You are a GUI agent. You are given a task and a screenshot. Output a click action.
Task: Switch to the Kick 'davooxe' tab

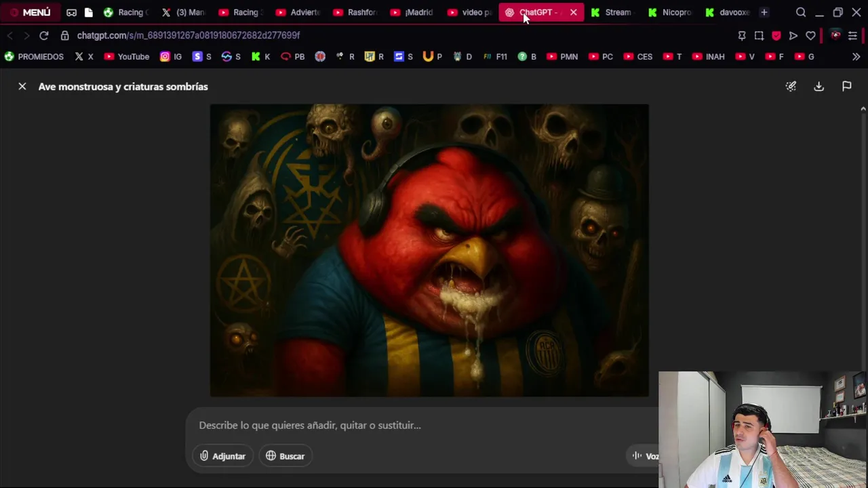(x=727, y=12)
